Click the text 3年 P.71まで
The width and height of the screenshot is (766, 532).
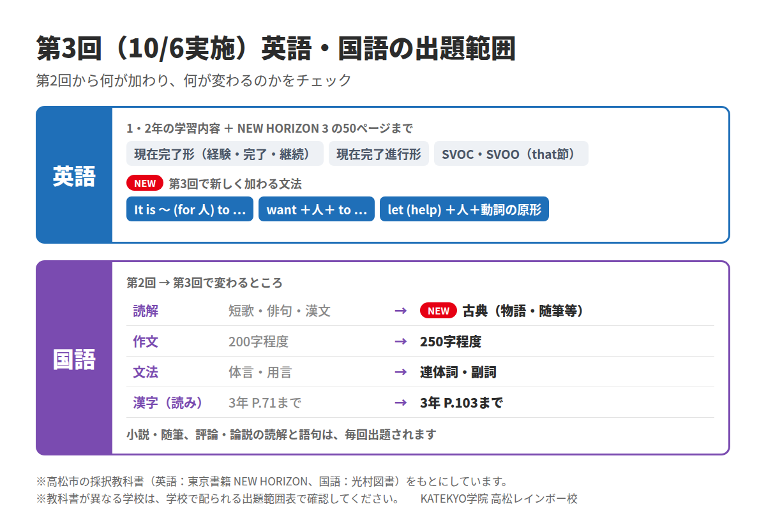(x=265, y=403)
